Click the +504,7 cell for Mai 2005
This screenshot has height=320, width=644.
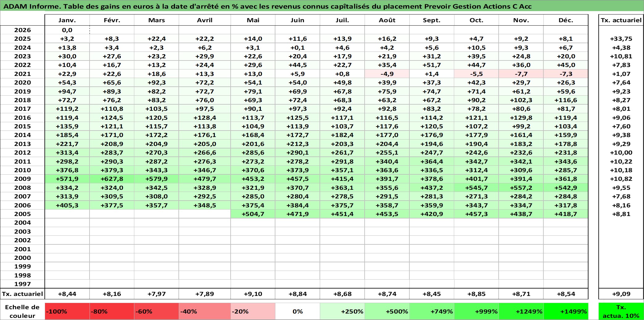[x=253, y=214]
